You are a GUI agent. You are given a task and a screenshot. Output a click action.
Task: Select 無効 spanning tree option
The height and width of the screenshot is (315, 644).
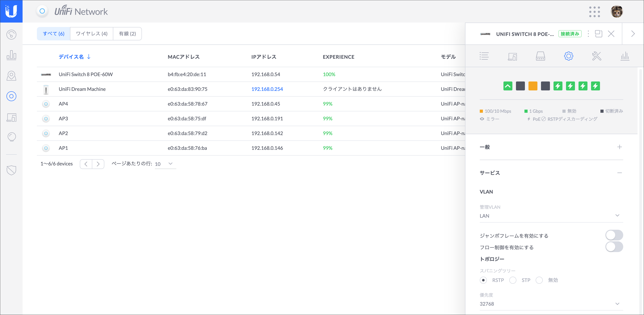539,280
